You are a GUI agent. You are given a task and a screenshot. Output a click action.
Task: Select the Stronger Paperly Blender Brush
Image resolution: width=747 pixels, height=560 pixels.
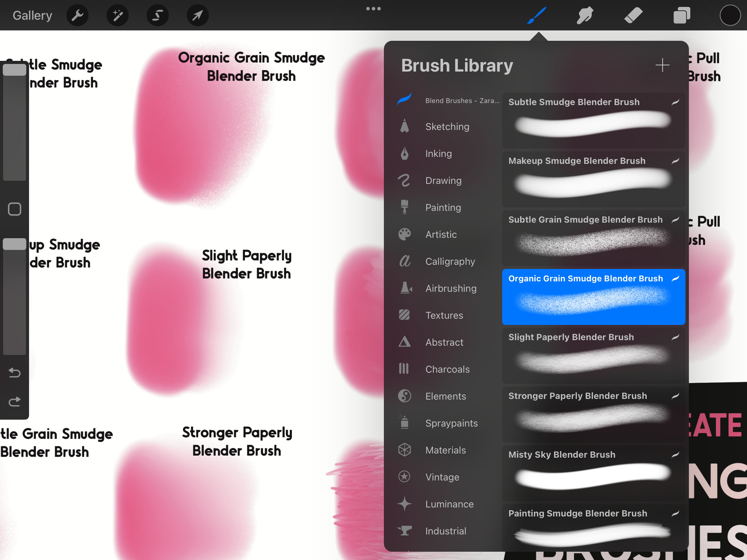coord(593,414)
